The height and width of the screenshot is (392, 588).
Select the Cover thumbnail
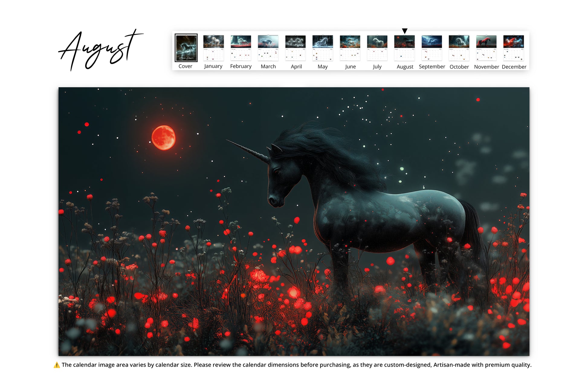pos(186,48)
